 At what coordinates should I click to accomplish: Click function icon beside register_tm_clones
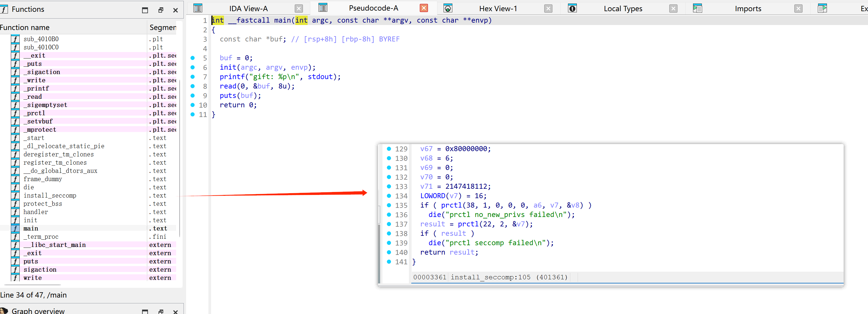15,162
